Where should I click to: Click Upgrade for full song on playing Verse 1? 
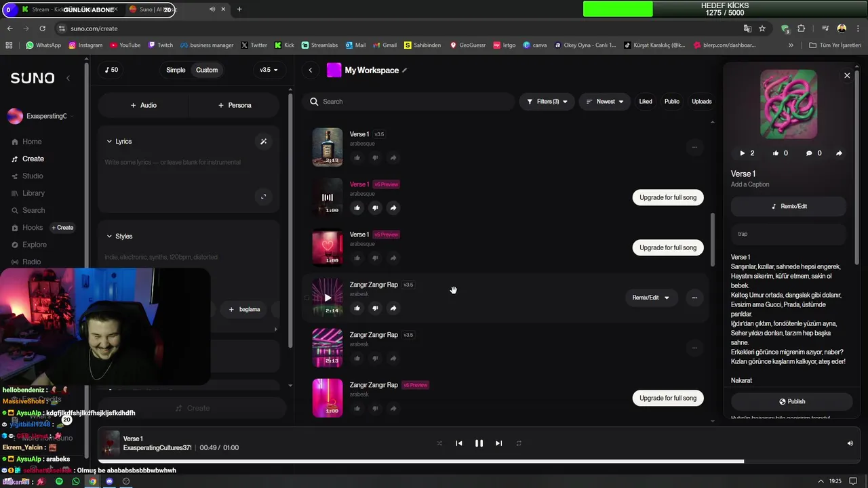tap(668, 197)
